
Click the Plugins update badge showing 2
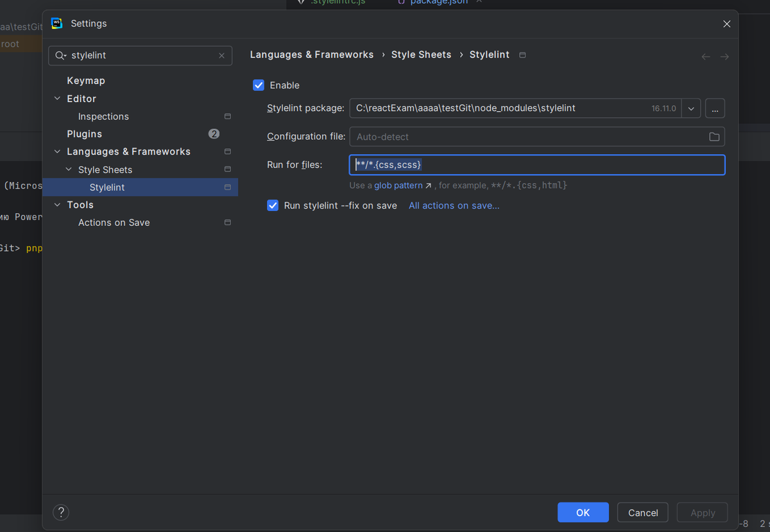point(214,133)
